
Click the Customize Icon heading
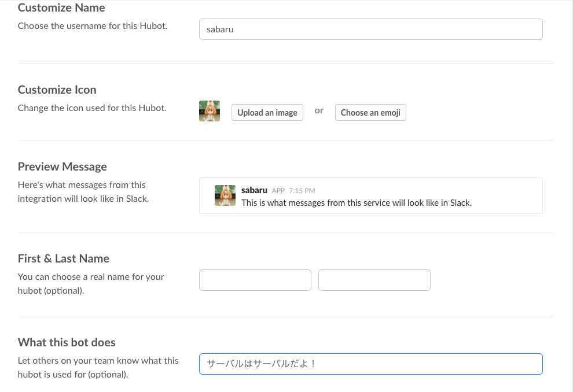tap(57, 90)
